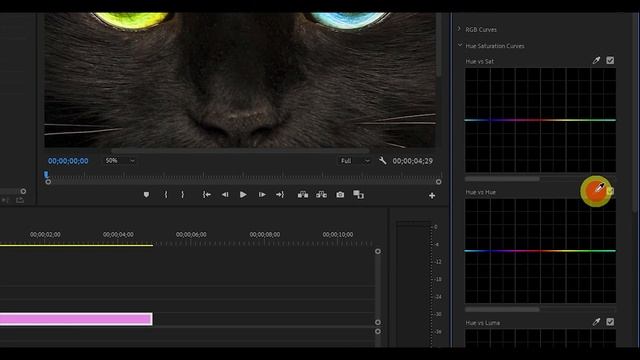
Task: Click left zoom handle of monitor scrubber
Action: pos(48,182)
